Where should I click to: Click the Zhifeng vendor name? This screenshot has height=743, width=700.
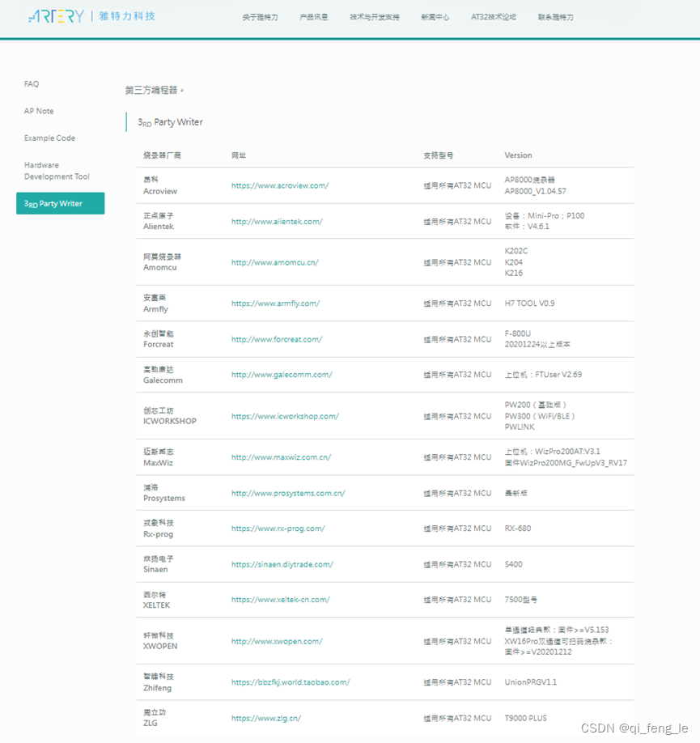(157, 688)
